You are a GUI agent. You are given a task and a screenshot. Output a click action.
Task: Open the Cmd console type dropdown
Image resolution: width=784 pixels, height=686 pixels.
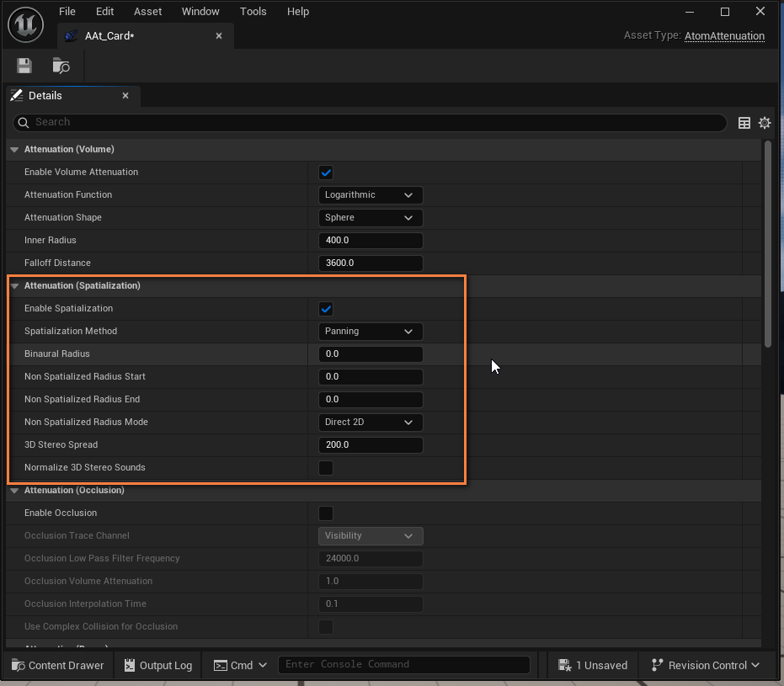pyautogui.click(x=241, y=665)
